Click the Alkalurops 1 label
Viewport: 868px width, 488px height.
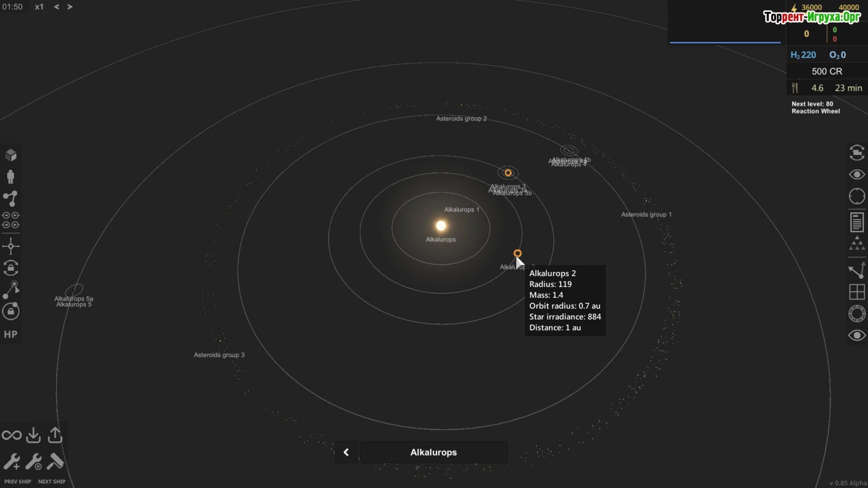[462, 210]
